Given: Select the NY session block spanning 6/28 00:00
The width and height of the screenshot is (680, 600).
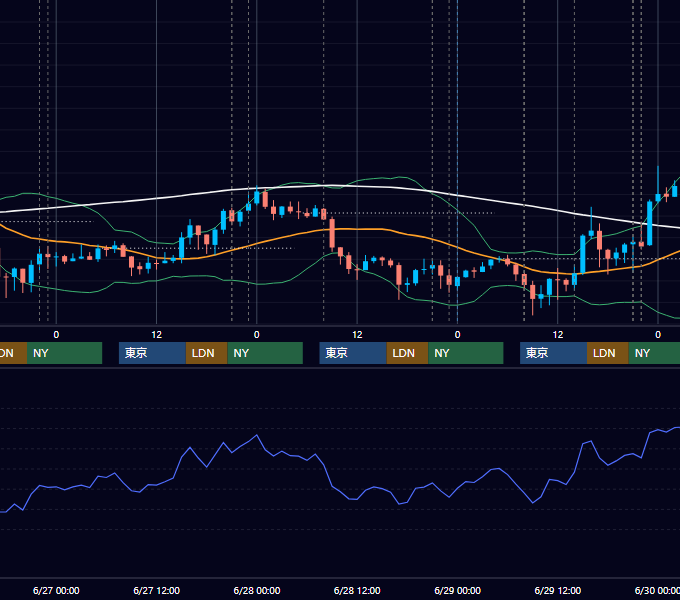Looking at the screenshot, I should click(265, 353).
